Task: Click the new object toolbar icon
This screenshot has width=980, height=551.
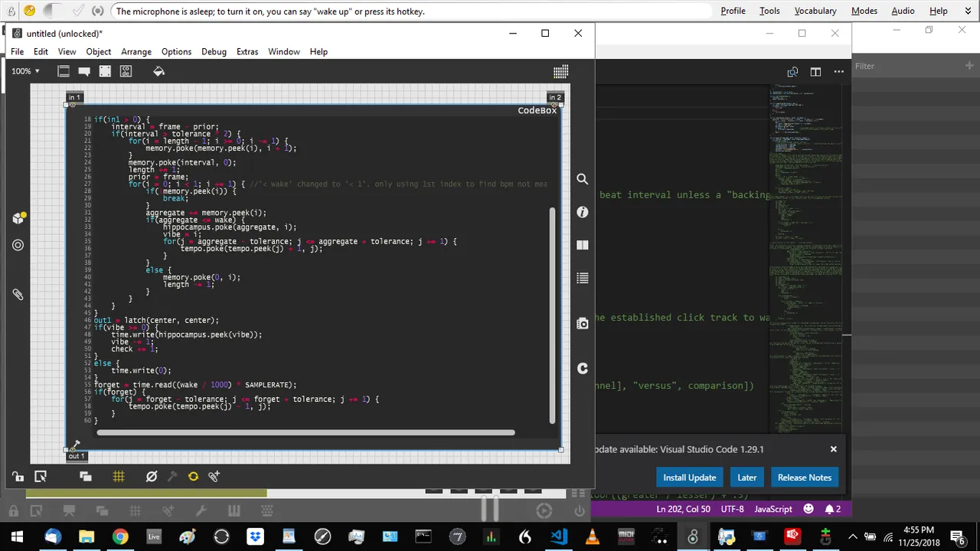Action: coord(64,71)
